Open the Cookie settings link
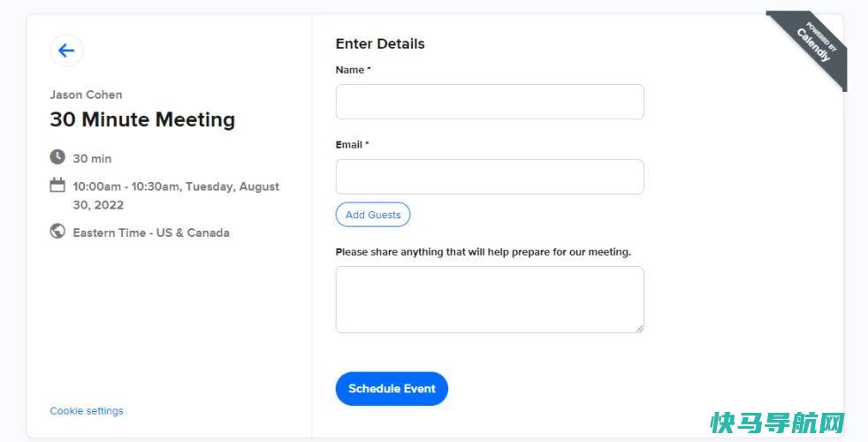This screenshot has width=868, height=442. pos(87,411)
